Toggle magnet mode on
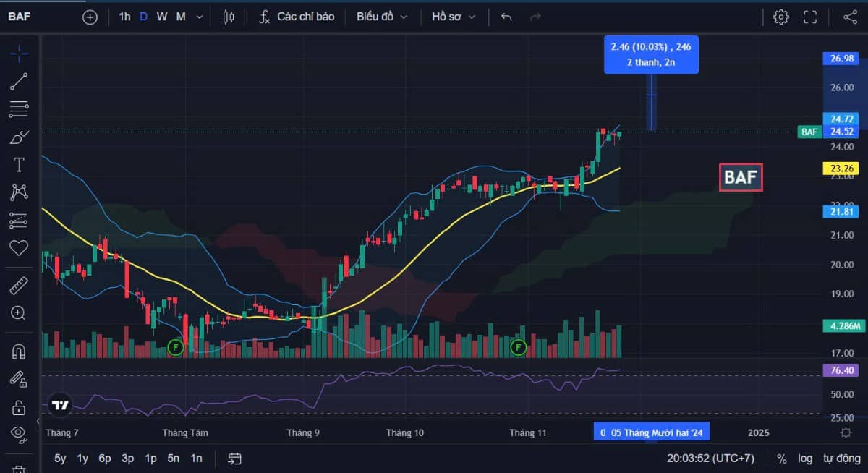Image resolution: width=868 pixels, height=473 pixels. [20, 351]
